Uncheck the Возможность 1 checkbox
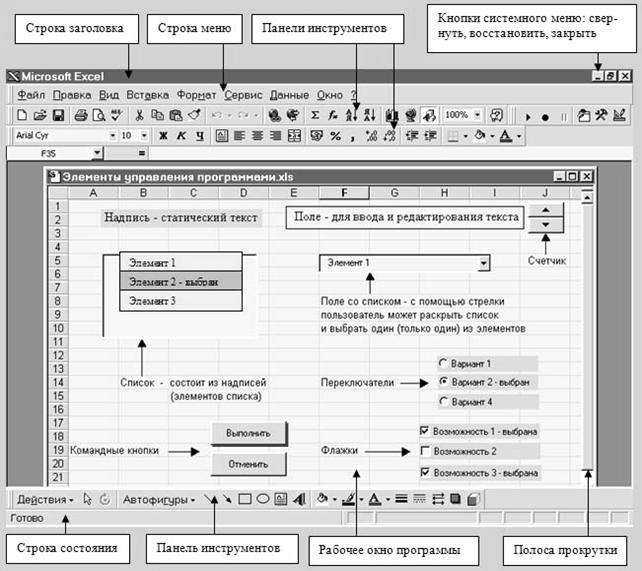 425,432
